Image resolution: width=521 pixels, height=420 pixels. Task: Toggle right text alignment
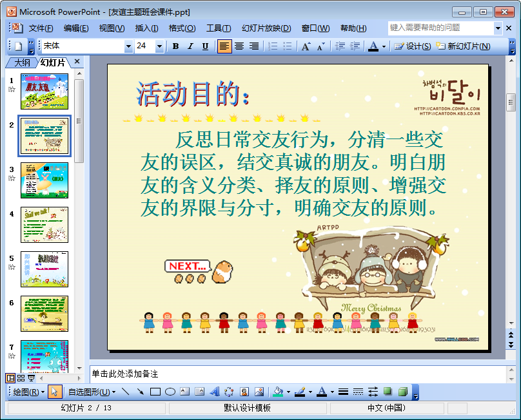pos(254,46)
